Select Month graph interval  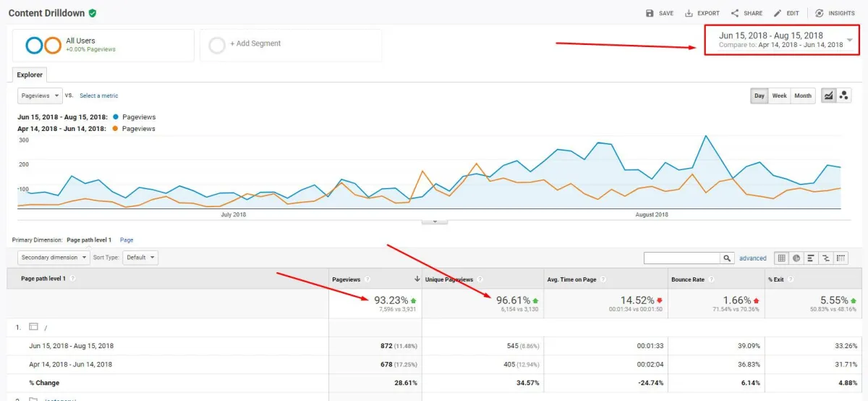(803, 96)
